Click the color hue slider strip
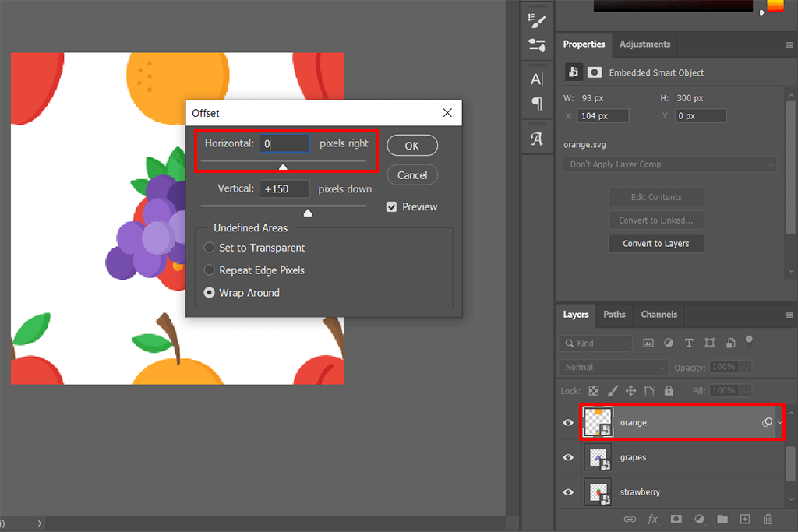 click(x=775, y=6)
